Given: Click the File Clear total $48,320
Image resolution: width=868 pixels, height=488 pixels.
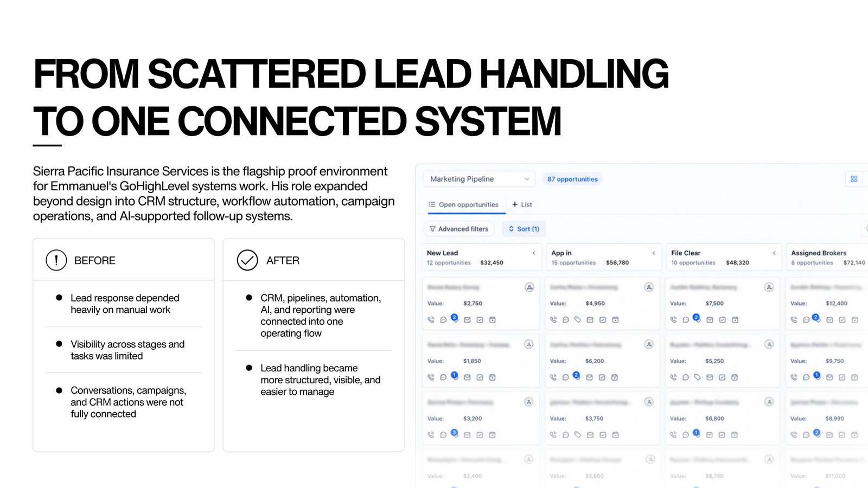Looking at the screenshot, I should point(737,262).
